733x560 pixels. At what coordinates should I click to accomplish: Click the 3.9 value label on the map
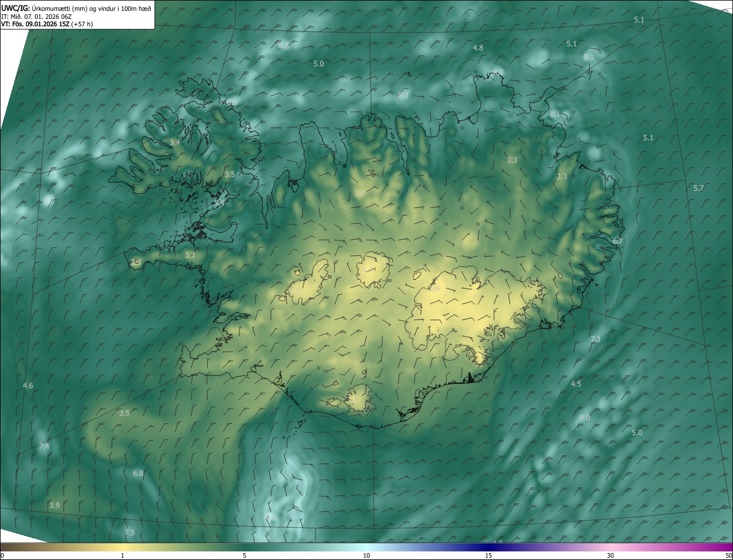coord(54,505)
